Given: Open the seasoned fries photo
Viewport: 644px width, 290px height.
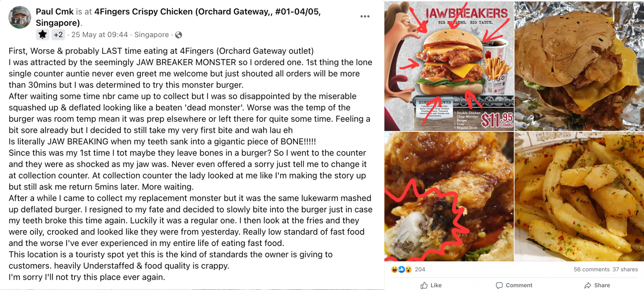Looking at the screenshot, I should 579,197.
